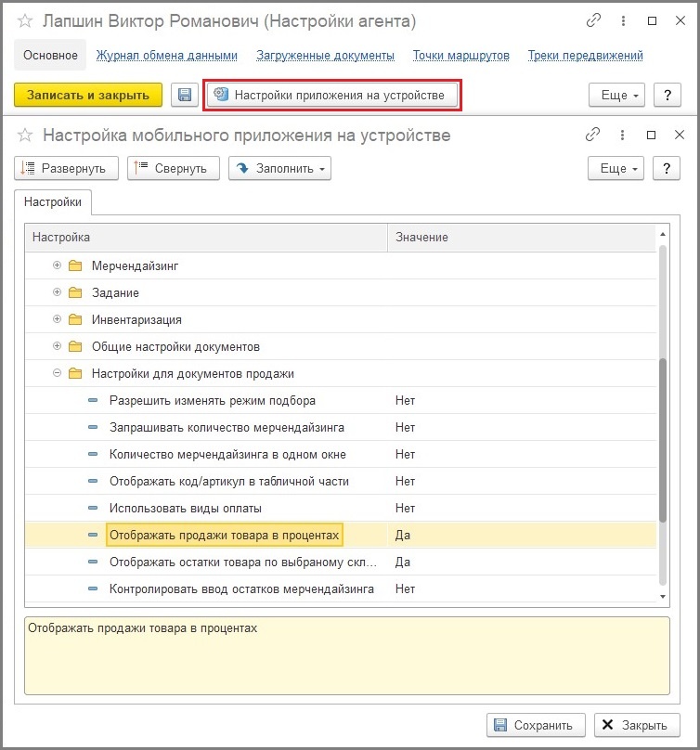Screen dimensions: 700x750
Task: Switch to Журнал обмена данными tab
Action: pos(166,56)
